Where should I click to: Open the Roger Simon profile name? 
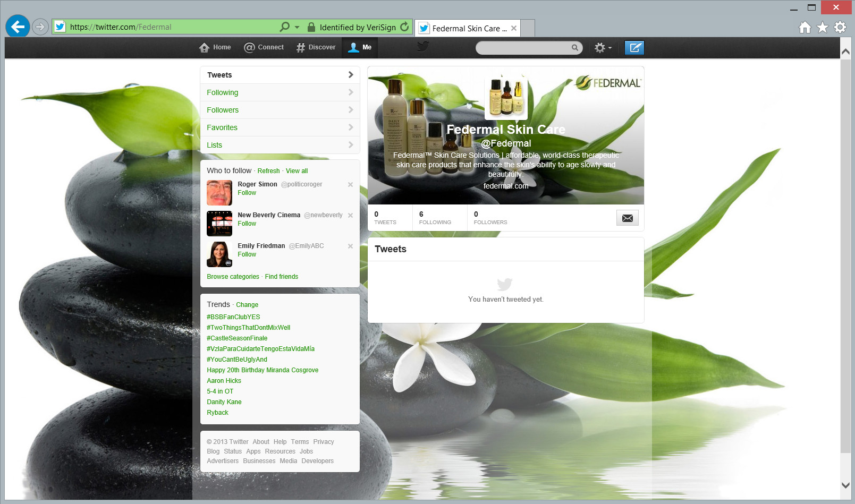pos(257,184)
